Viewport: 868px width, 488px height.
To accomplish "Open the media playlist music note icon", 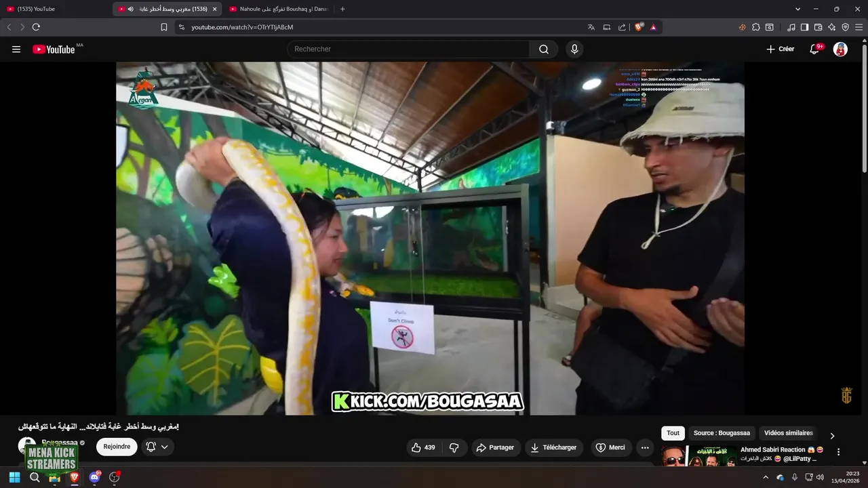I will tap(791, 27).
